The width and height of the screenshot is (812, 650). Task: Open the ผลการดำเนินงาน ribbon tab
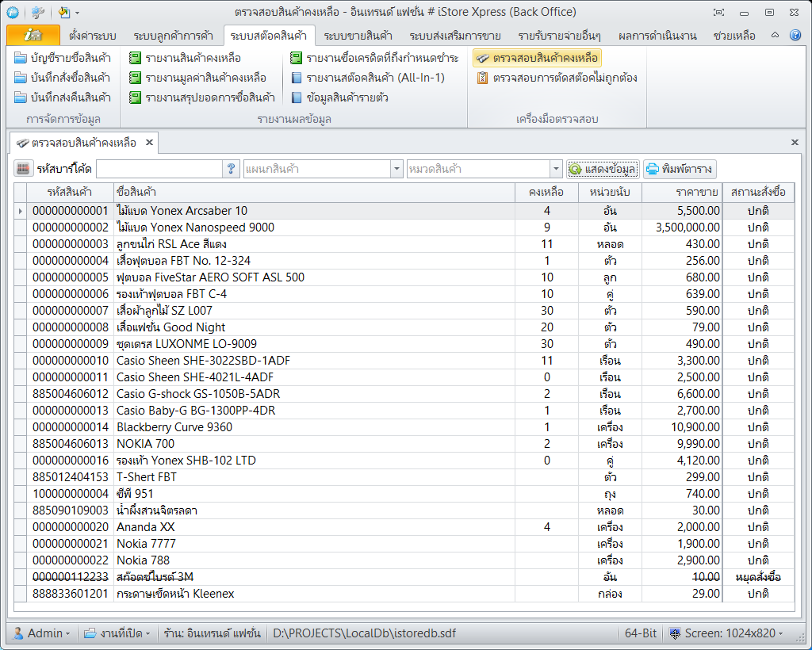tap(657, 36)
